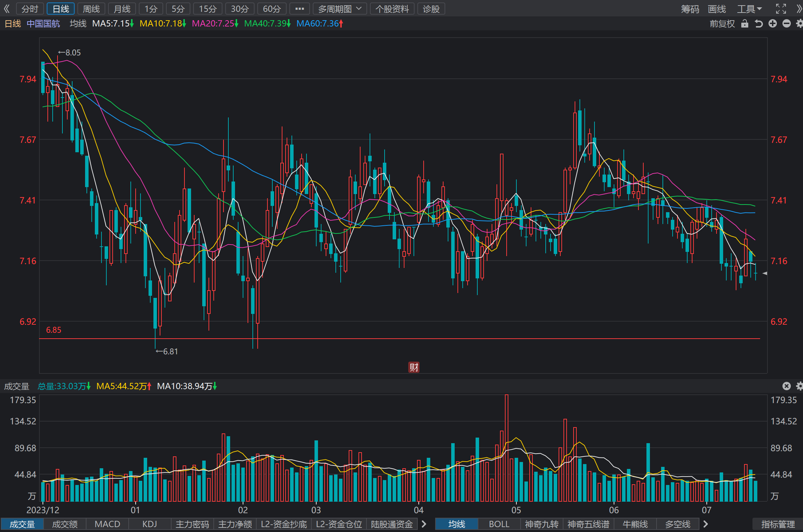The height and width of the screenshot is (532, 803).
Task: Close the volume indicator panel
Action: (787, 386)
